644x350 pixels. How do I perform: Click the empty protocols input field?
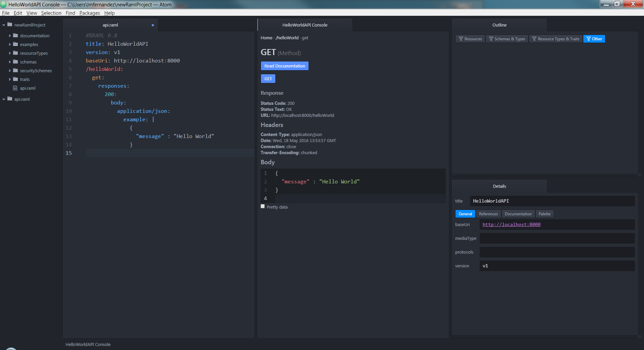[x=557, y=252]
